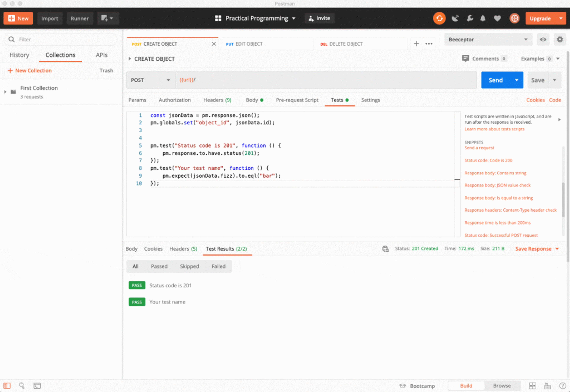Filter test results by Passed

pyautogui.click(x=159, y=266)
